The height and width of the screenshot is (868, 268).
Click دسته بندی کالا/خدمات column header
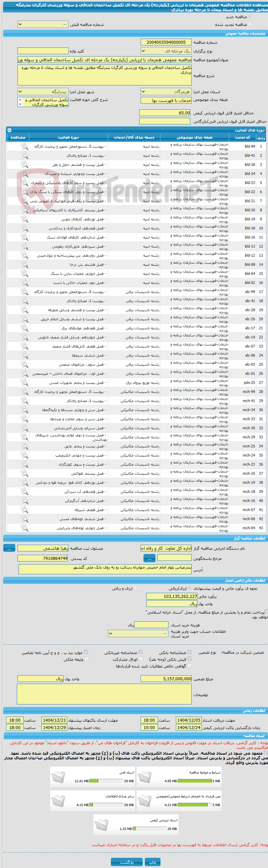[134, 137]
